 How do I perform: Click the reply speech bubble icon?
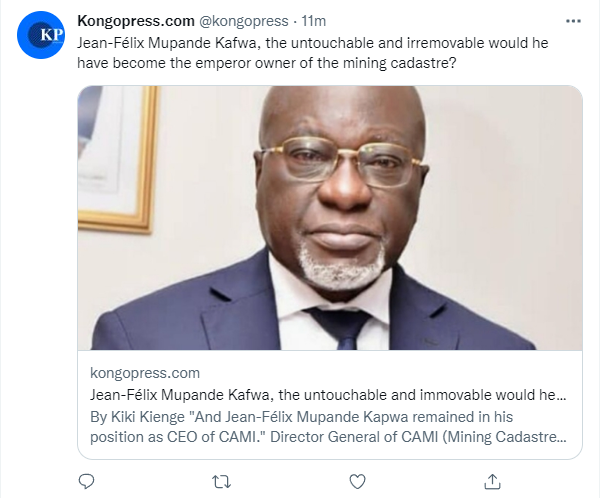pos(86,483)
